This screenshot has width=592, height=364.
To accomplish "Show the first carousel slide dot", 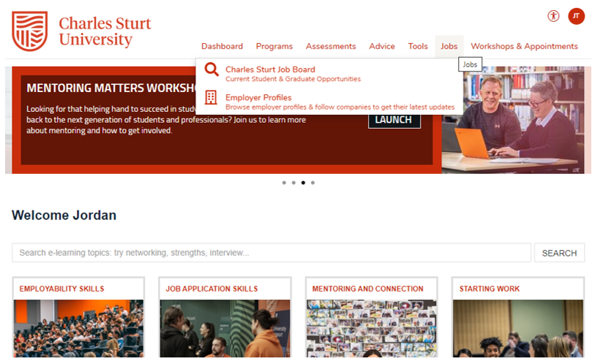I will (x=284, y=183).
